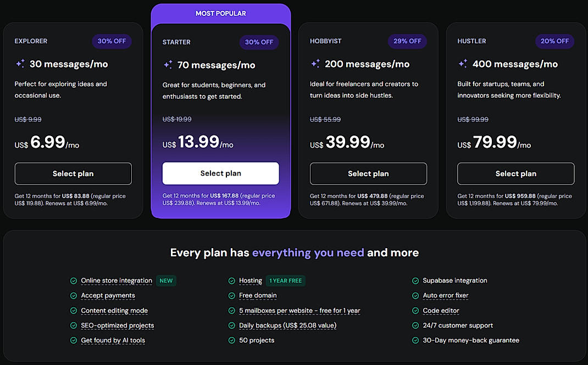
Task: Open the Accept payments feature link
Action: tap(108, 295)
